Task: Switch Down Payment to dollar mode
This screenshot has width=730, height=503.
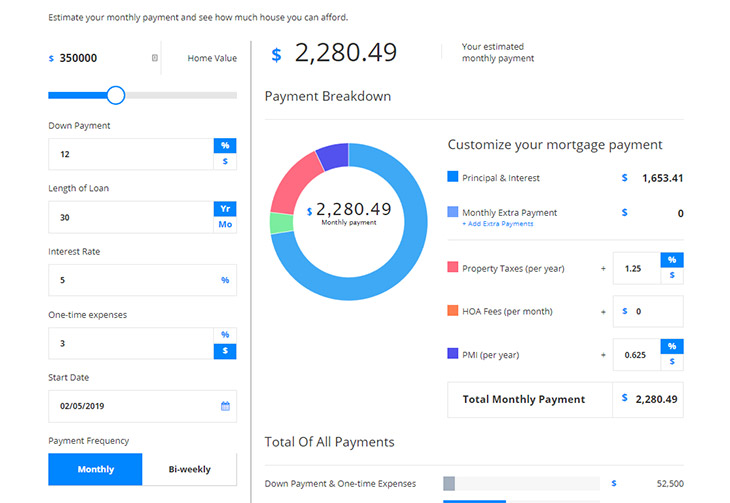Action: [225, 161]
